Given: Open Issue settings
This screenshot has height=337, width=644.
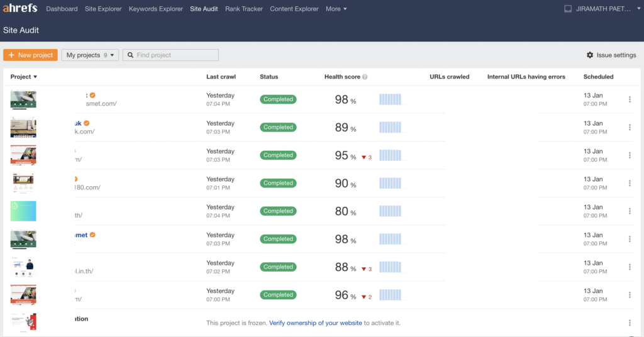Looking at the screenshot, I should [611, 55].
